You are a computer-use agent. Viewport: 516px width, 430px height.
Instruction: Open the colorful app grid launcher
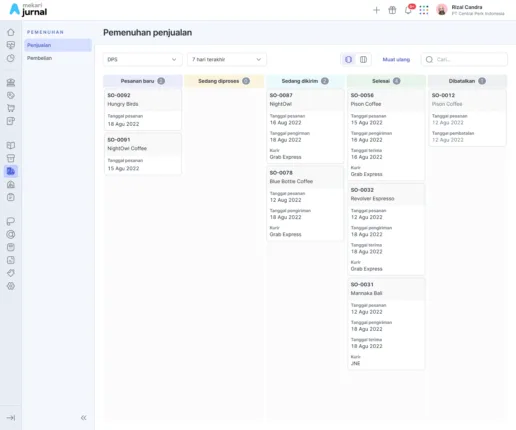click(x=424, y=10)
